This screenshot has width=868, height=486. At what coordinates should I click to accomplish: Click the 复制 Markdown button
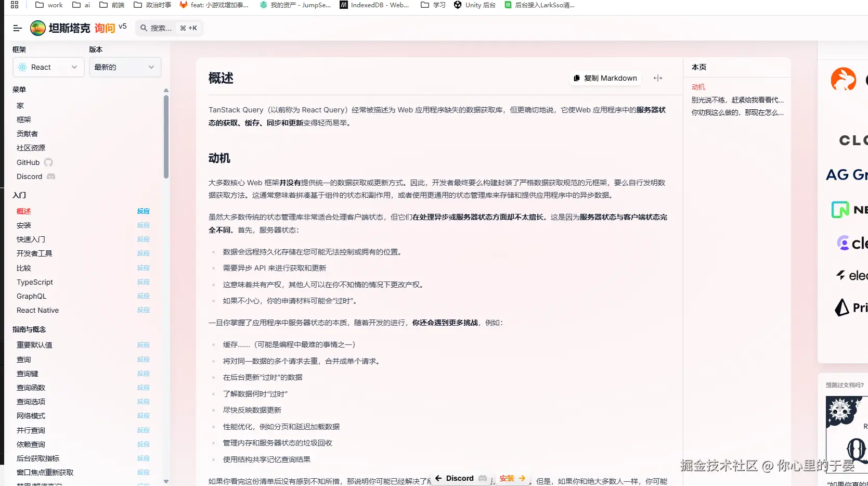coord(605,78)
